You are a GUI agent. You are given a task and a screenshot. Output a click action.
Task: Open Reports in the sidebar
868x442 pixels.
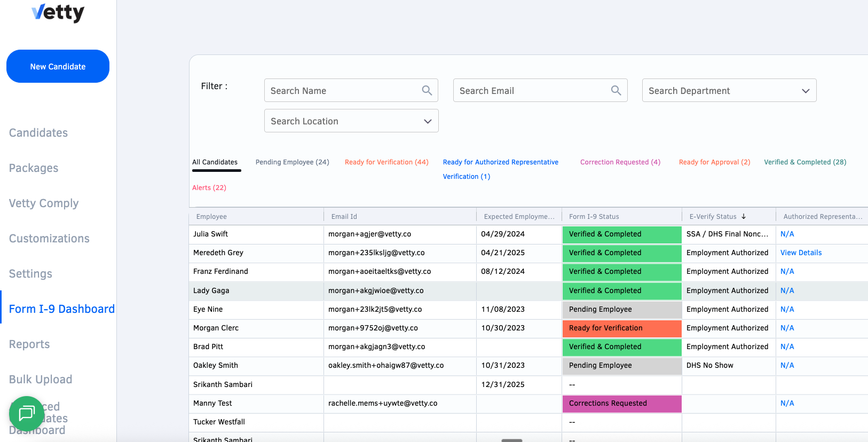(29, 344)
